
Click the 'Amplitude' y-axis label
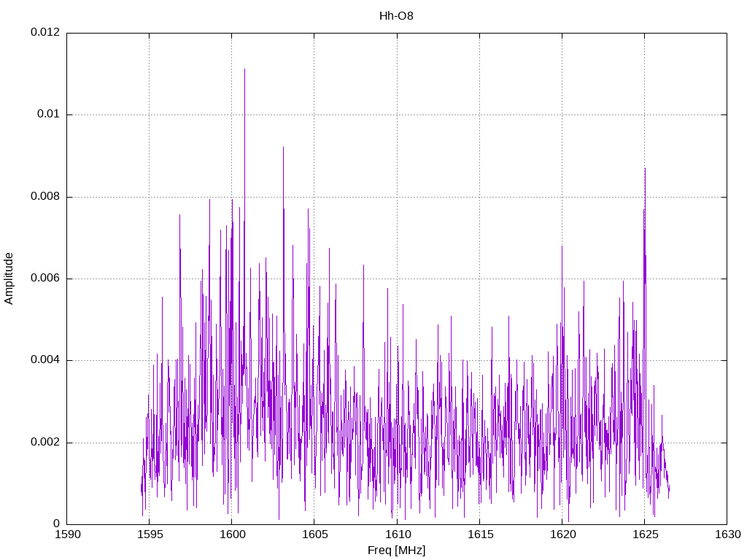coord(9,279)
